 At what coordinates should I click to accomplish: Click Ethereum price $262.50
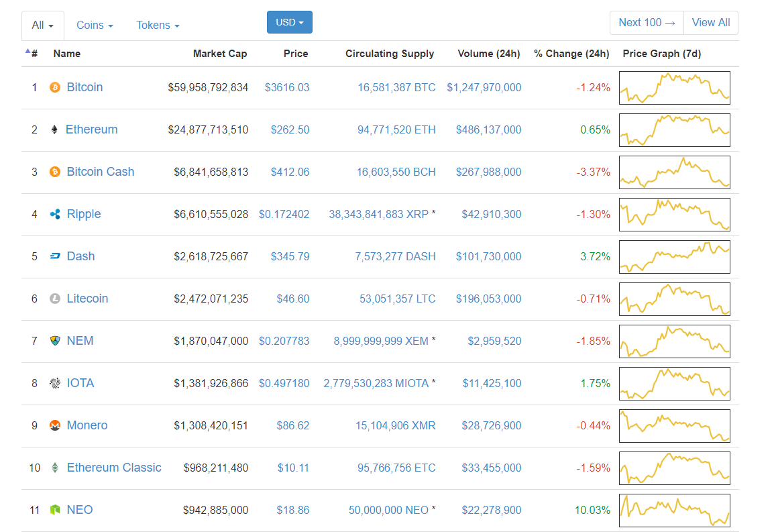pos(290,130)
